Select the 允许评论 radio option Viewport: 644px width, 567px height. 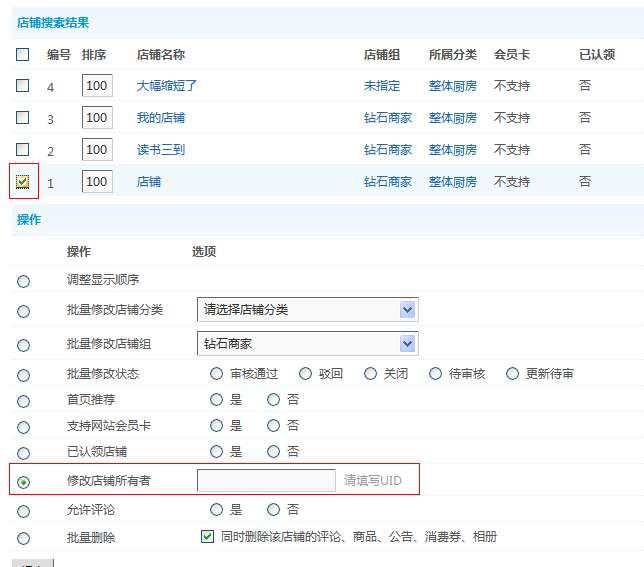(x=23, y=511)
